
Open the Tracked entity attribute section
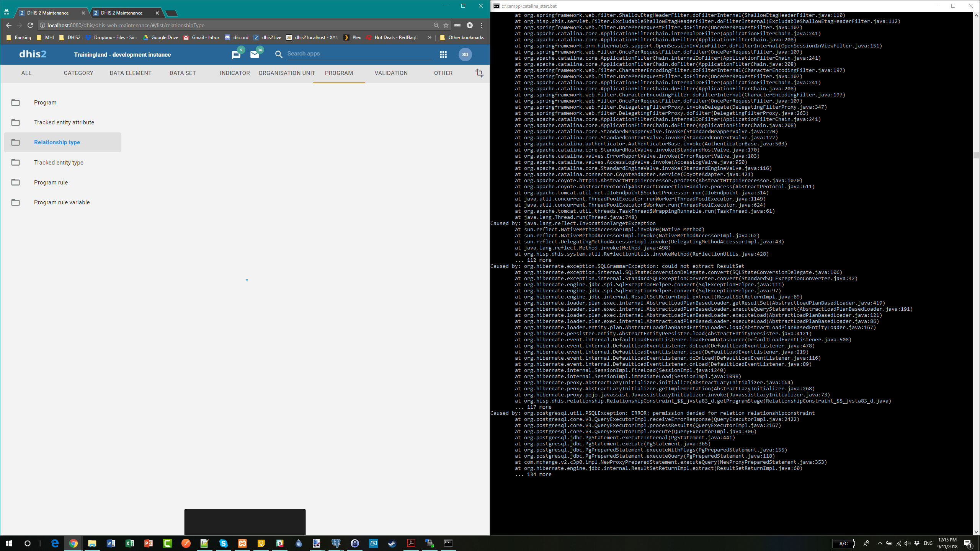(64, 122)
